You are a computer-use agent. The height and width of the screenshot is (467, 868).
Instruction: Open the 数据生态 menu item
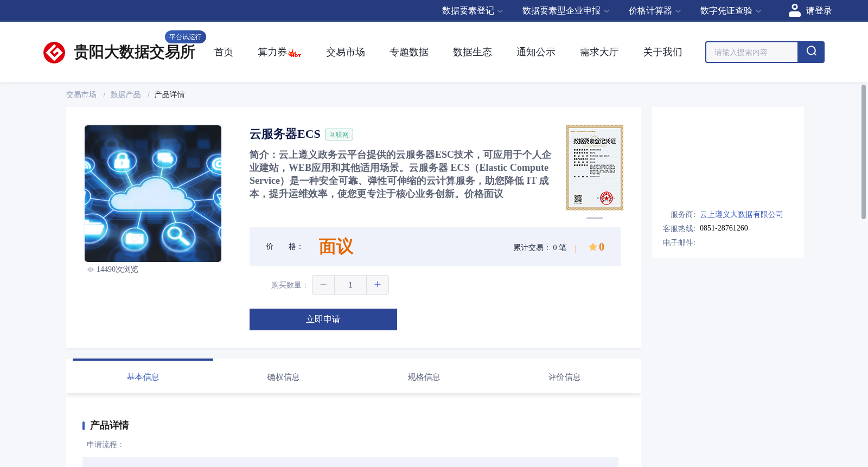[473, 52]
